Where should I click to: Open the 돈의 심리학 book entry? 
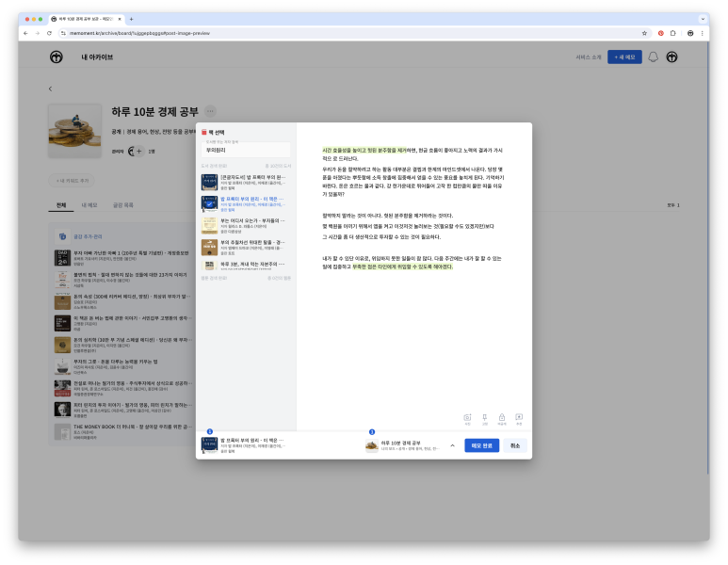(x=122, y=345)
